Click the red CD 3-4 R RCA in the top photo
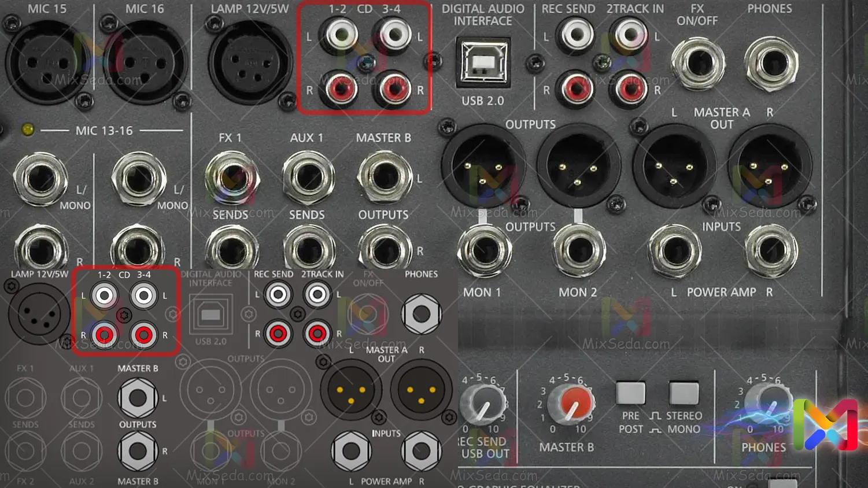 pyautogui.click(x=392, y=88)
